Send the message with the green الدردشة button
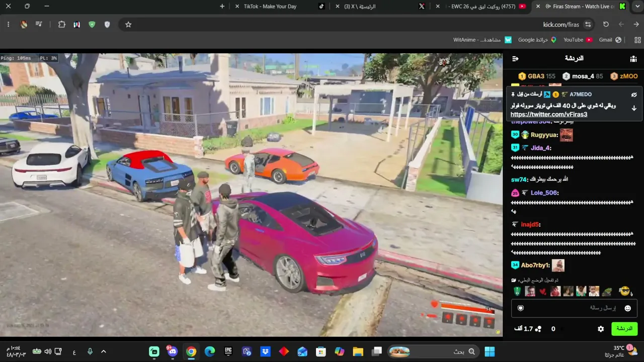 (624, 329)
